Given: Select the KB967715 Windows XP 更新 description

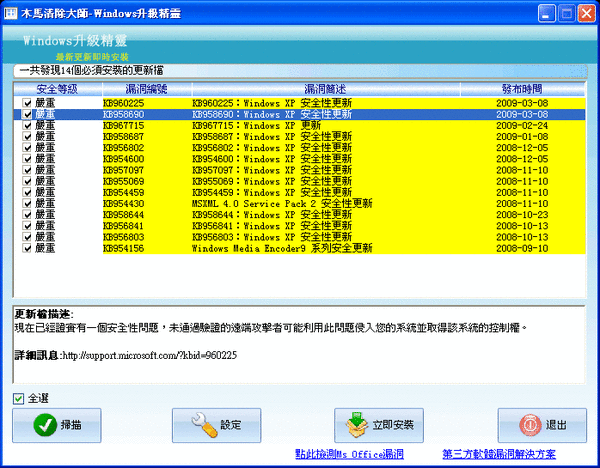Looking at the screenshot, I should tap(256, 125).
